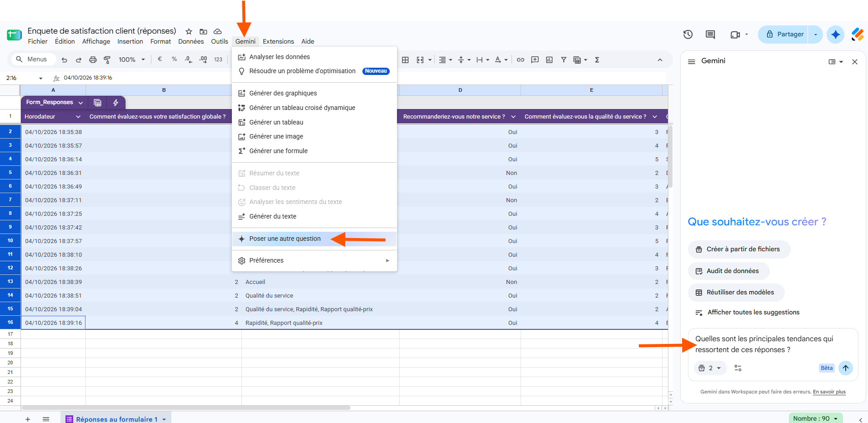The image size is (868, 423).
Task: Expand the Form_Responses table name dropdown
Action: (80, 103)
